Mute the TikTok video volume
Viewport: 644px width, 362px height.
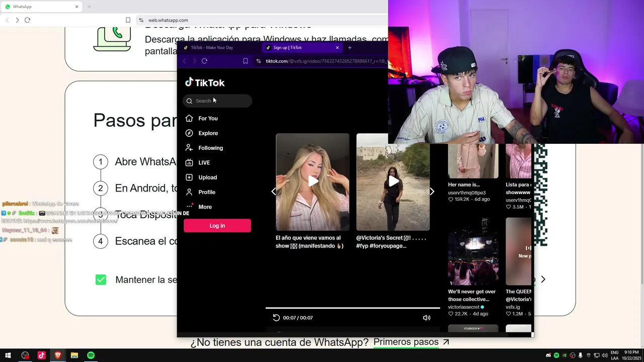427,318
